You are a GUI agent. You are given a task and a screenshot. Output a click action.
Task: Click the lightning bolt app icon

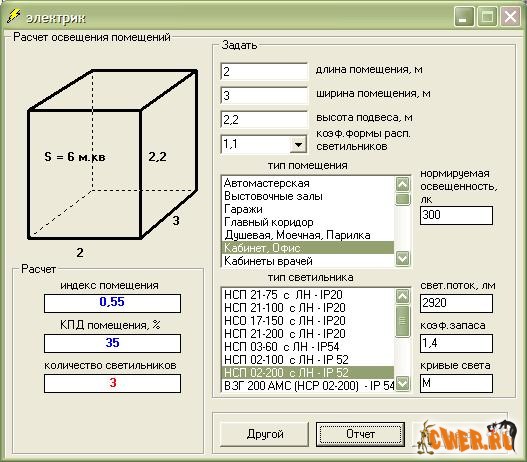13,16
